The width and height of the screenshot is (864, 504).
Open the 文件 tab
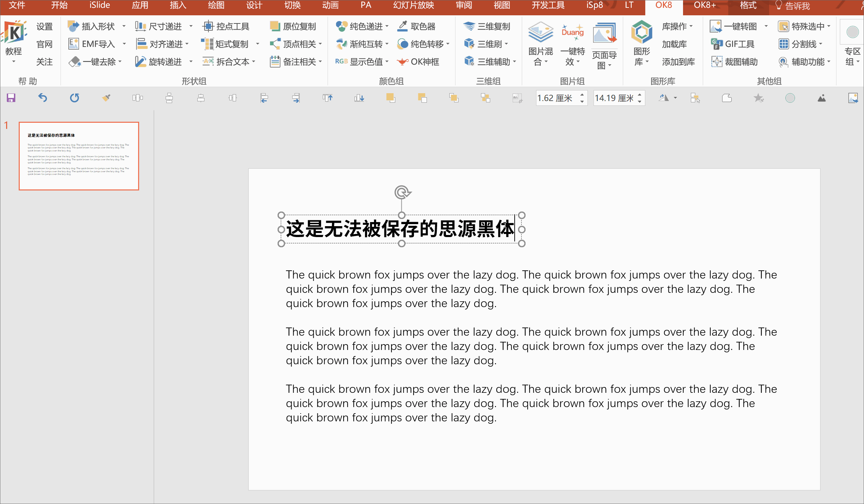pyautogui.click(x=17, y=5)
